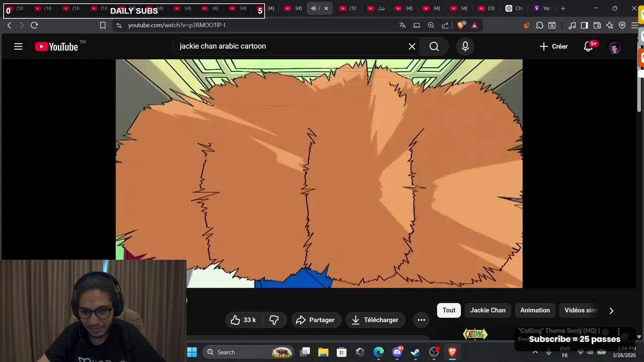Like the video (33 k)
This screenshot has width=644, height=362.
point(244,320)
